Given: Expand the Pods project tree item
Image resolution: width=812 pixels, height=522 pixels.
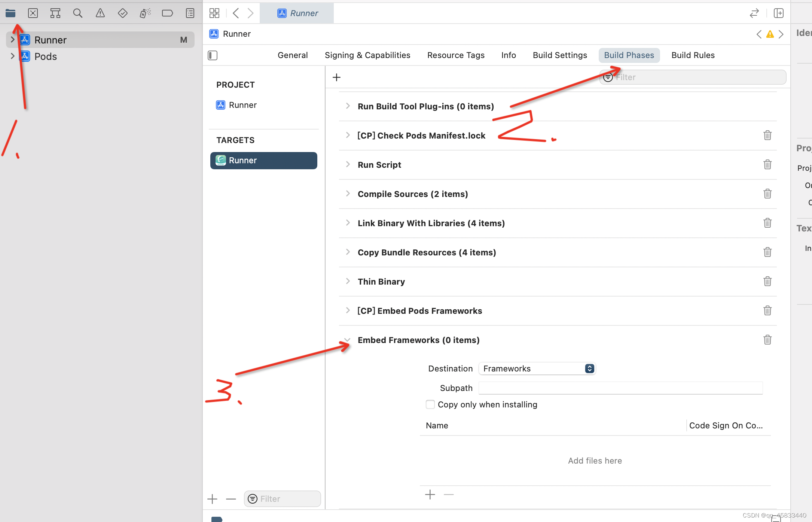Looking at the screenshot, I should click(12, 56).
